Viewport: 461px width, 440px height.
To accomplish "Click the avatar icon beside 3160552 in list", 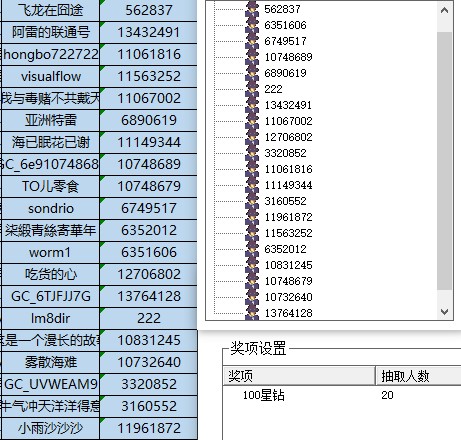I will pos(252,201).
